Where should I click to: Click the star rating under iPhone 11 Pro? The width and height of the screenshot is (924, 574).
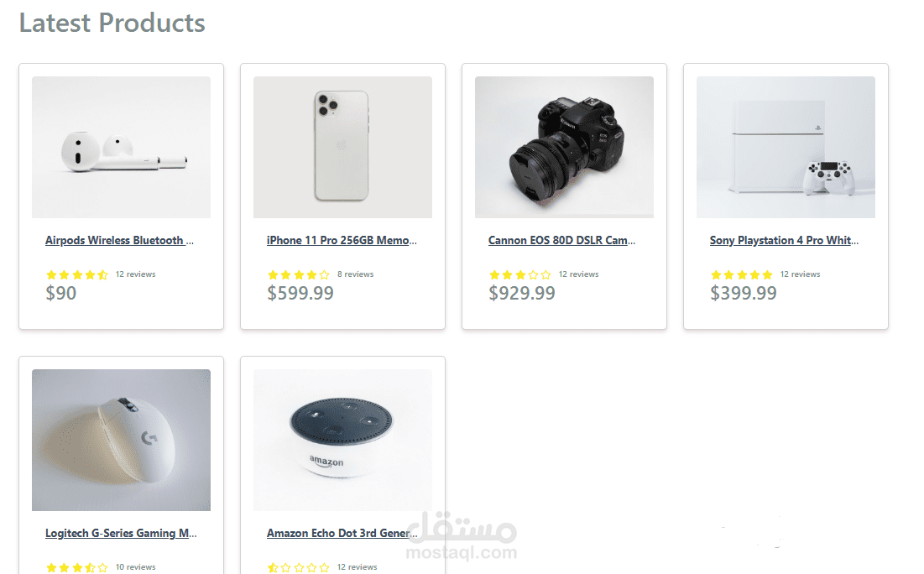(299, 274)
